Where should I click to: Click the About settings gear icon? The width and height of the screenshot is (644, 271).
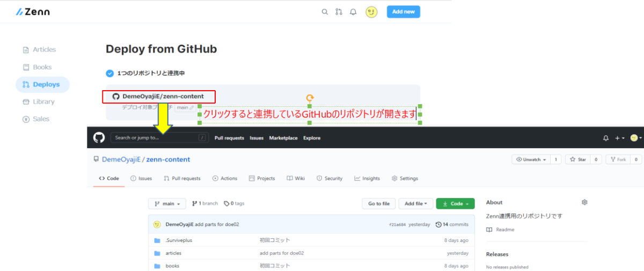584,202
